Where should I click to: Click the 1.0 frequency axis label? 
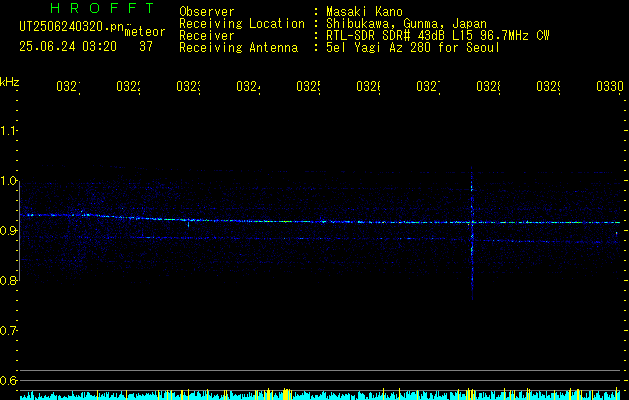8,181
